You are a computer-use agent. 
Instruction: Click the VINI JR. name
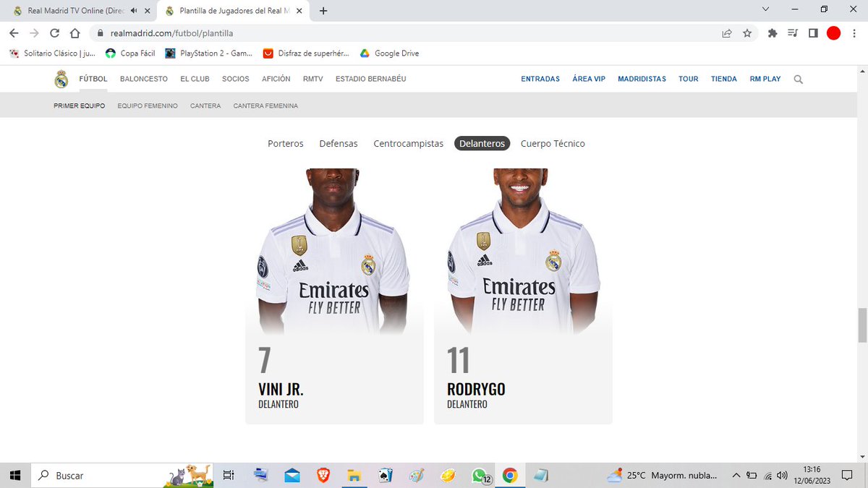[x=281, y=389]
